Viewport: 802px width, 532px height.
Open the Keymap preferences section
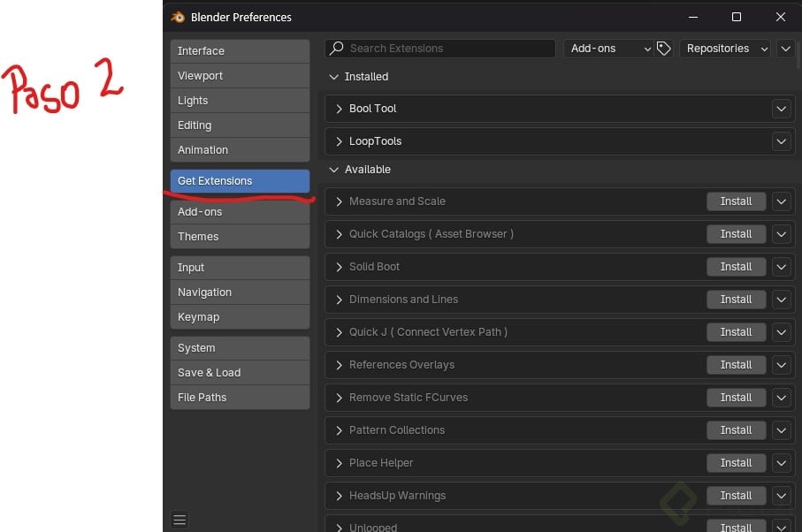[240, 317]
